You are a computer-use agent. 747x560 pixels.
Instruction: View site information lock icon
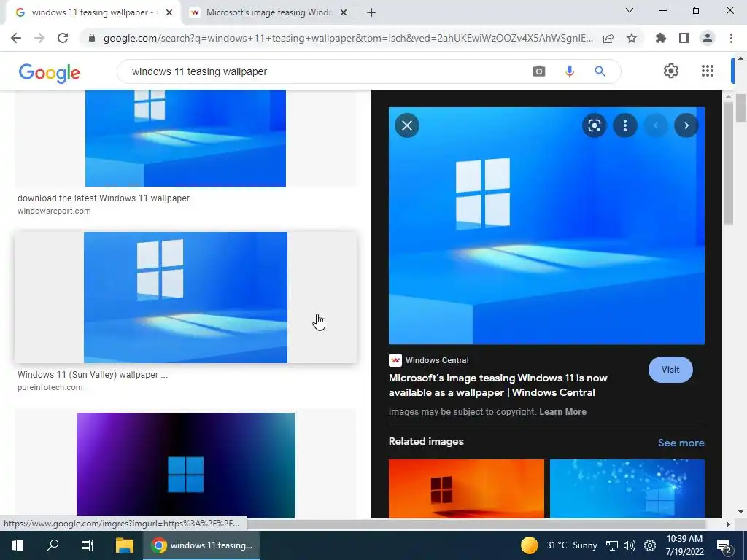click(92, 38)
